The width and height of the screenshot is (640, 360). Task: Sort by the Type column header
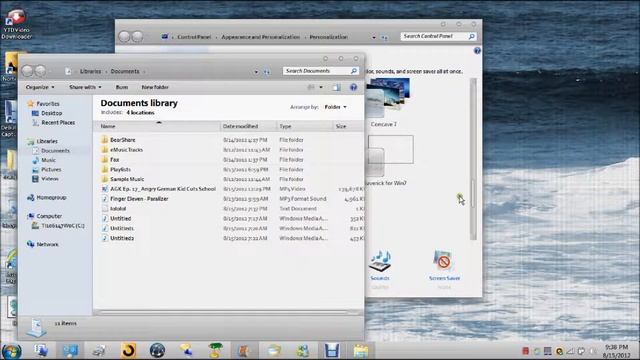(305, 126)
